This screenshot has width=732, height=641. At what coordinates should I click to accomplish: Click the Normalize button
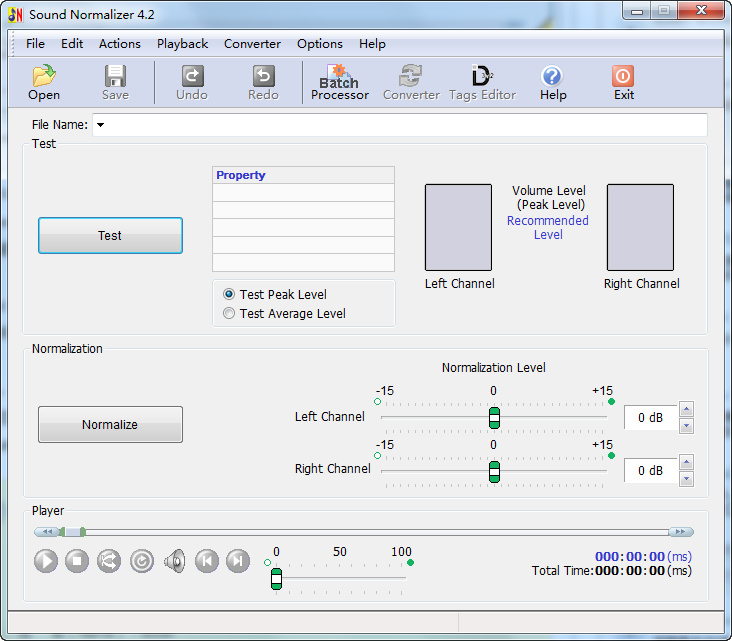110,425
